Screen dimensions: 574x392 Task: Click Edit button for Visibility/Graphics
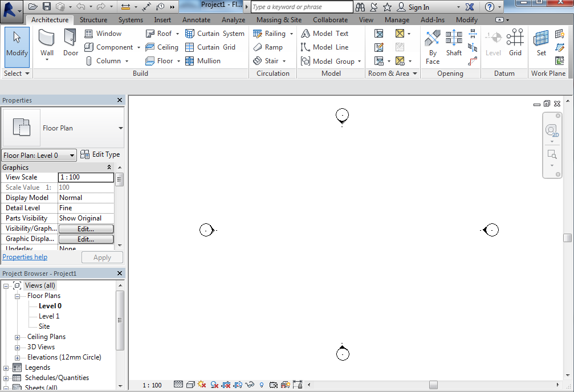[x=86, y=229]
